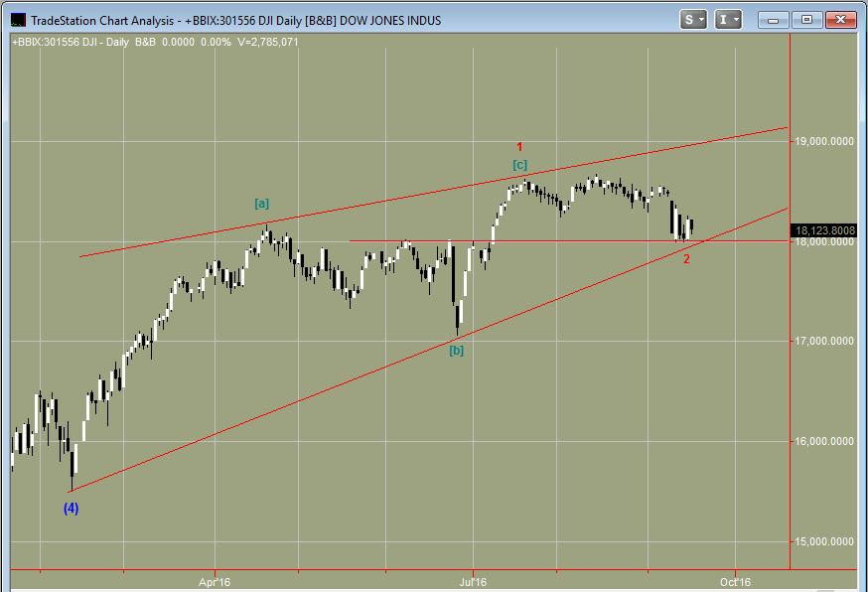The image size is (868, 592).
Task: Select the wave label [c]
Action: click(519, 165)
